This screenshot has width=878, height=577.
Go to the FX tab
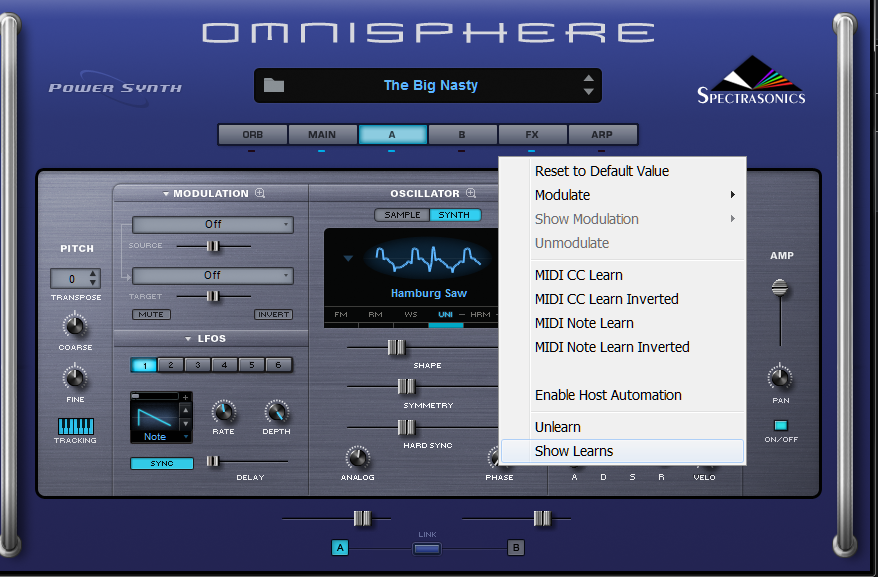(x=532, y=134)
